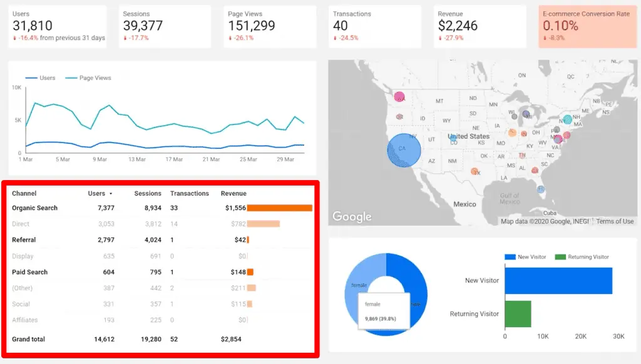Click the WA bubble near the map's top left
Screen dimensions: 641x364
(x=399, y=97)
